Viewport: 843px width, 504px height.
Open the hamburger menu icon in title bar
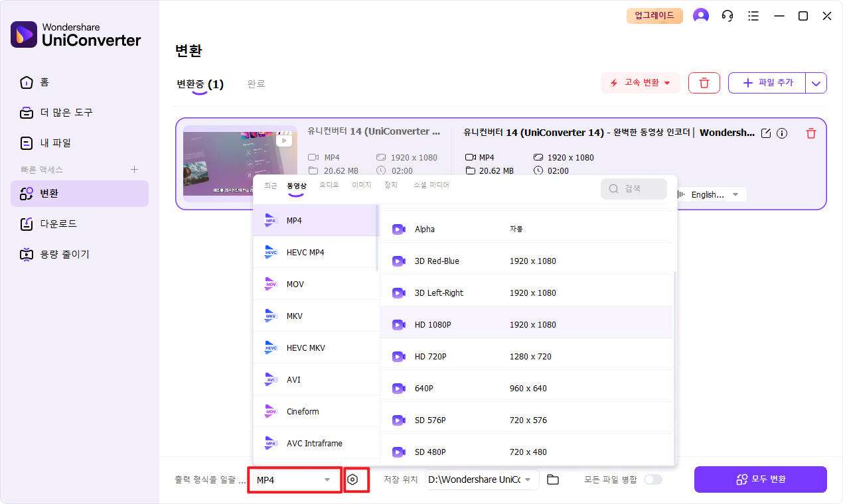point(753,16)
